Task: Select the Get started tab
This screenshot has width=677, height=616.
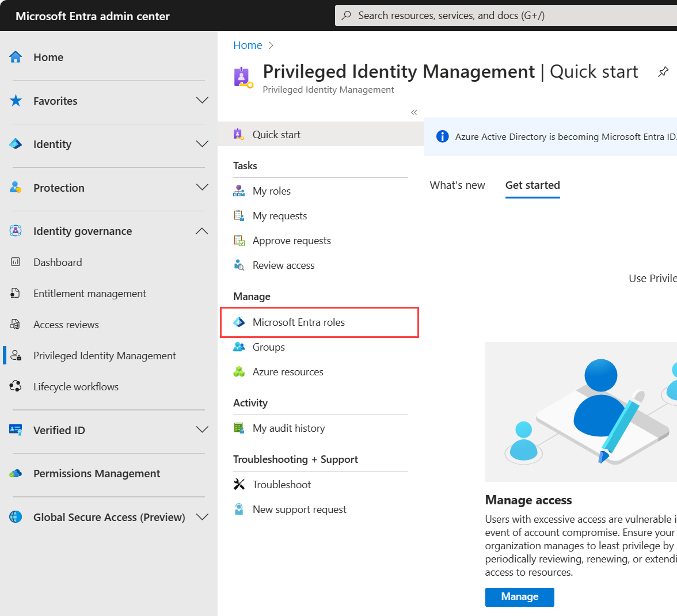Action: pyautogui.click(x=533, y=185)
